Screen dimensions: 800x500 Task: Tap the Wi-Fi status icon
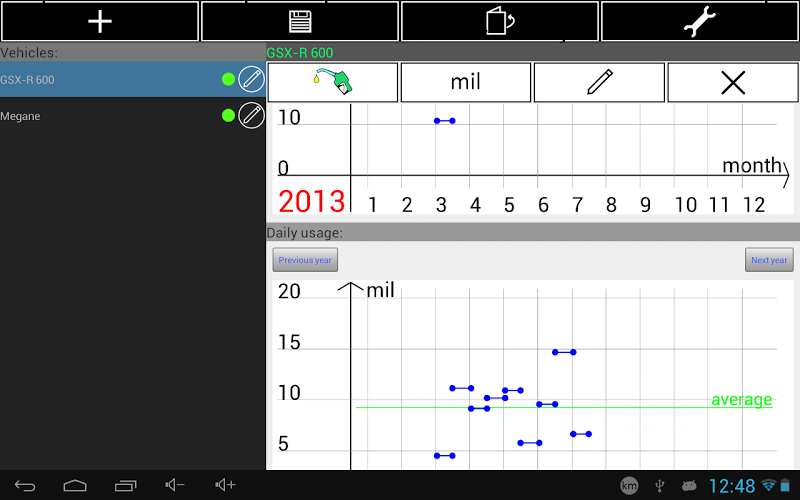coord(768,485)
